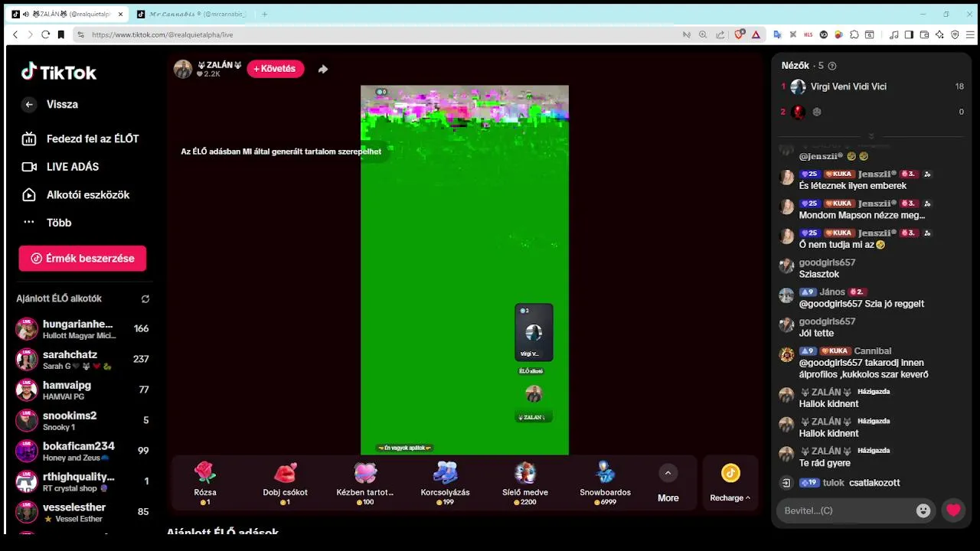Expand More gifts
Image resolution: width=980 pixels, height=551 pixels.
[x=668, y=483]
